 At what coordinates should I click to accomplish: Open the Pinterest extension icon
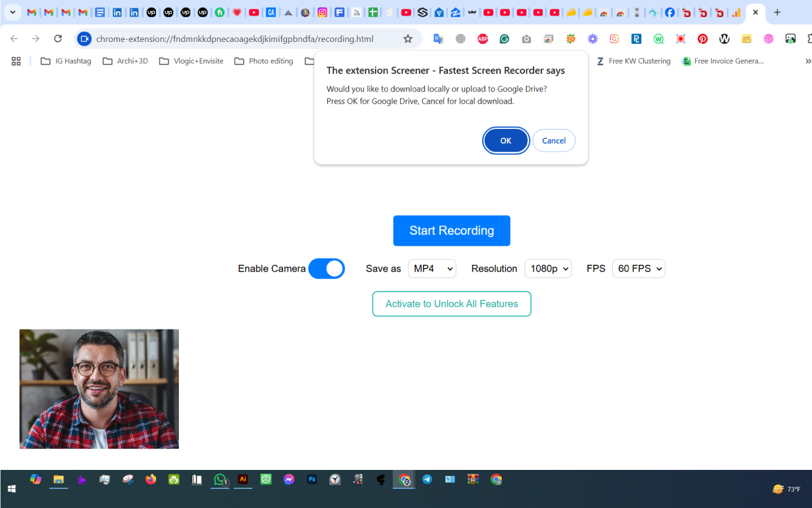[702, 39]
